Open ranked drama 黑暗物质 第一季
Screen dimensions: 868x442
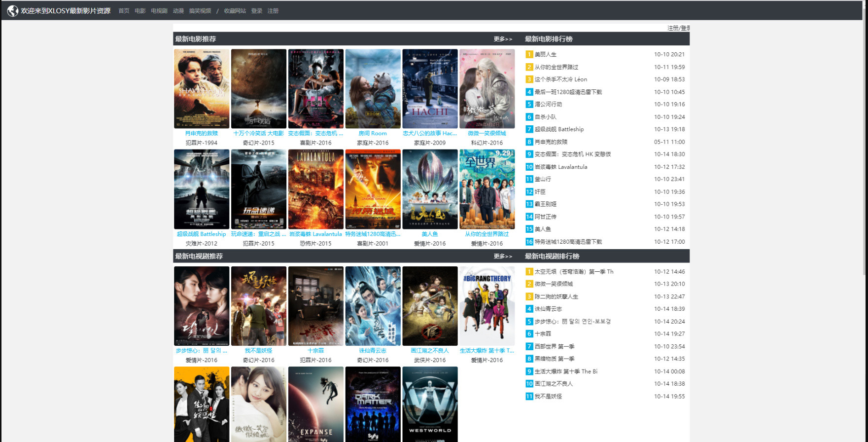pos(555,359)
